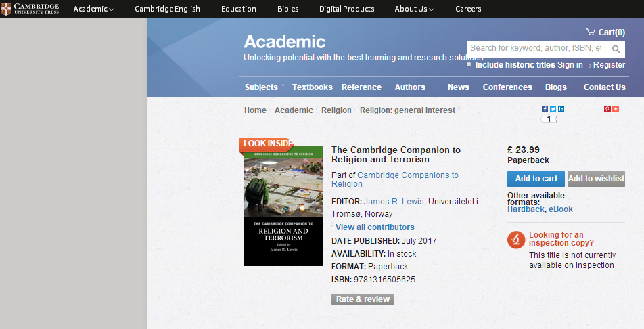
Task: Open View all contributors link
Action: click(375, 227)
